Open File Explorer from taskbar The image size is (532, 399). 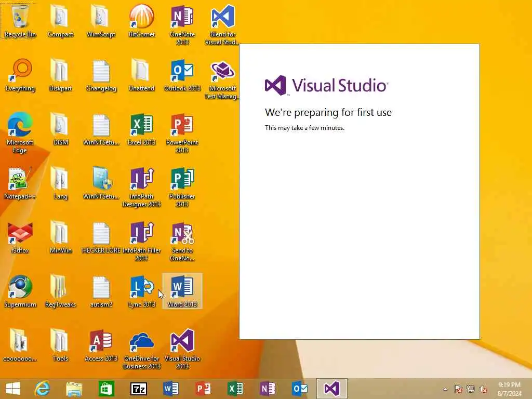point(74,389)
